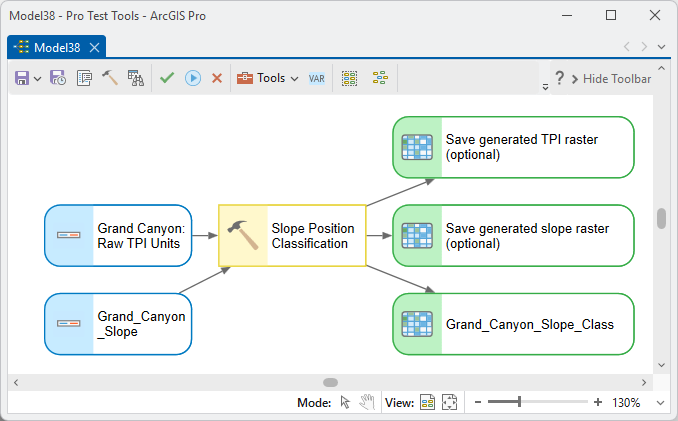
Task: Select Save generated TPI raster output
Action: [513, 147]
